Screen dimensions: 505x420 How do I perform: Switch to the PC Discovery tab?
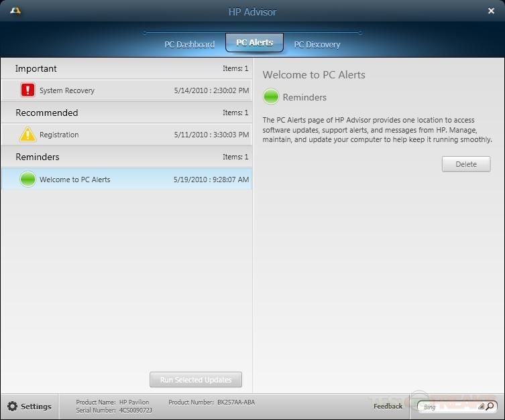click(317, 44)
